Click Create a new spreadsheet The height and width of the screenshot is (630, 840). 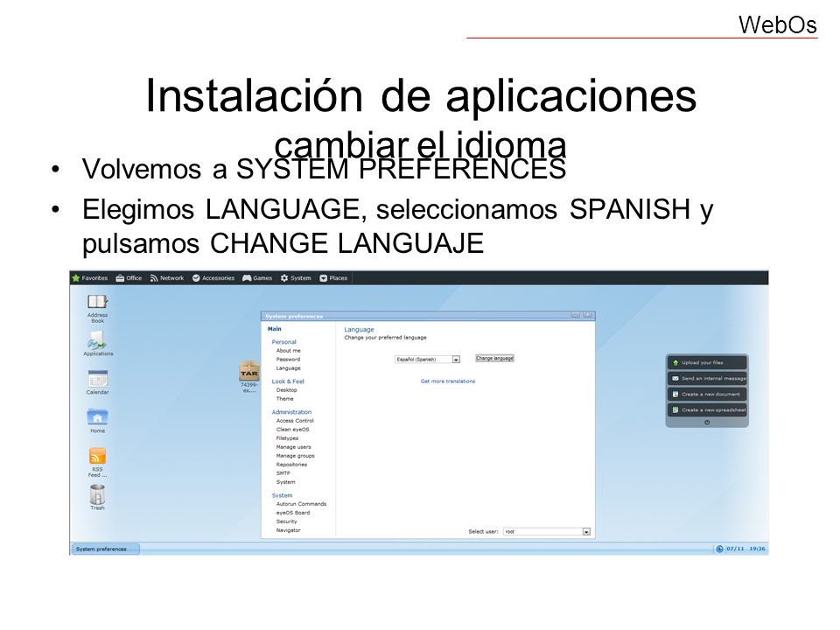pos(707,409)
